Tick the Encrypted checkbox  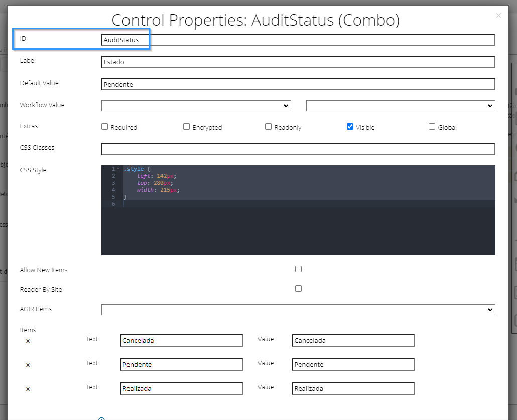[x=186, y=127]
